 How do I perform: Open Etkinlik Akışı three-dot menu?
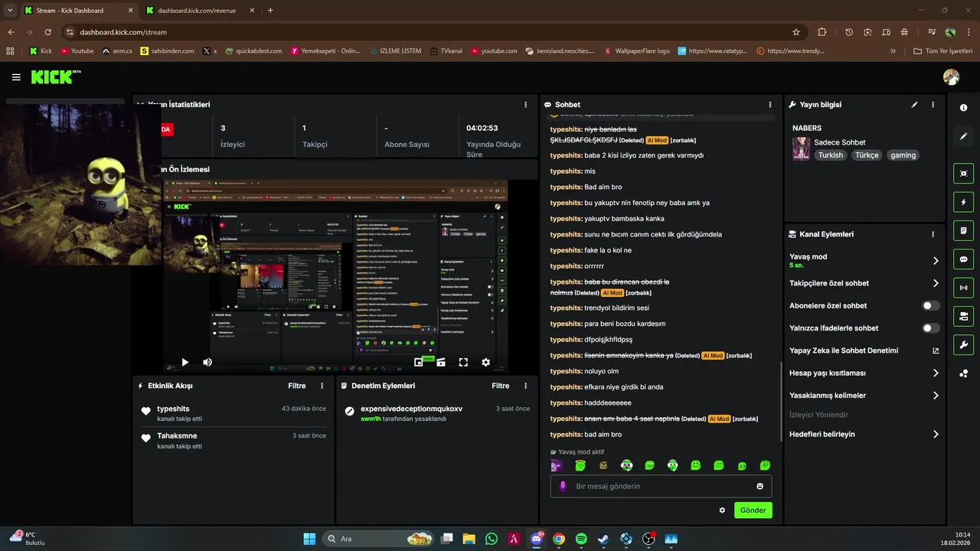tap(322, 386)
